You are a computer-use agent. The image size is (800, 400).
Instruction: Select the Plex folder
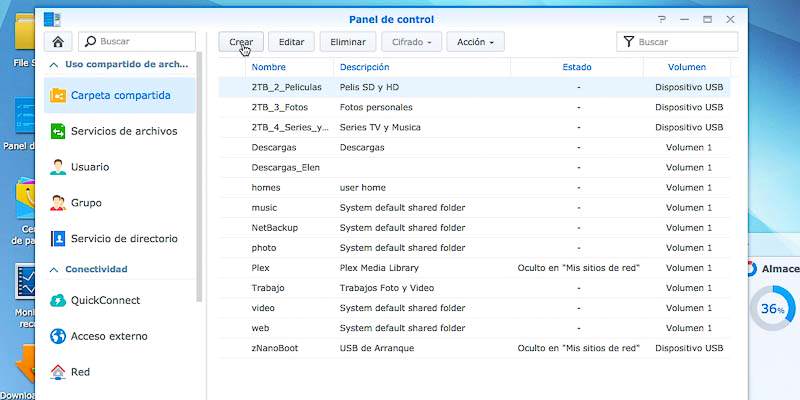click(260, 268)
